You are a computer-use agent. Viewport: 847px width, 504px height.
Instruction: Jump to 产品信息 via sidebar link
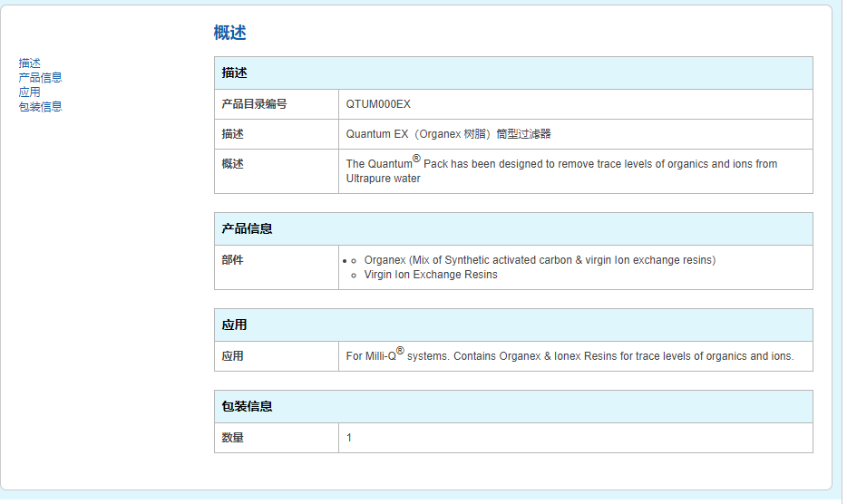[41, 78]
